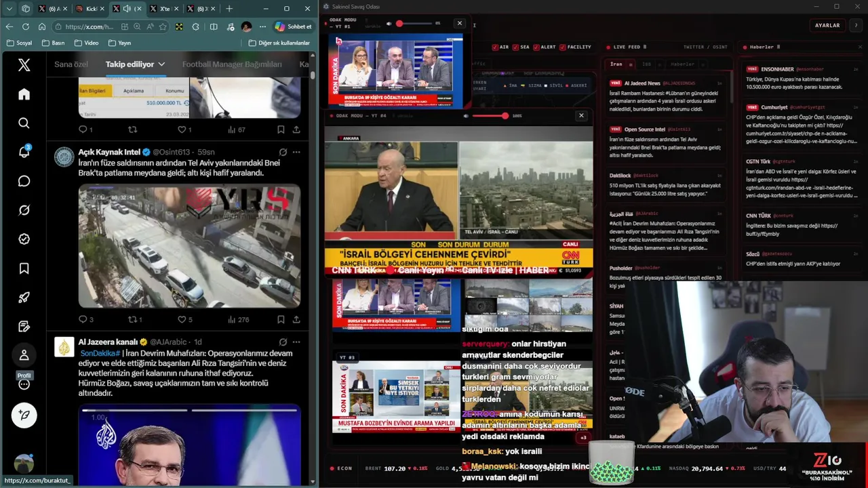
Task: Open Al Jazeera kanalı profile name
Action: [x=108, y=342]
